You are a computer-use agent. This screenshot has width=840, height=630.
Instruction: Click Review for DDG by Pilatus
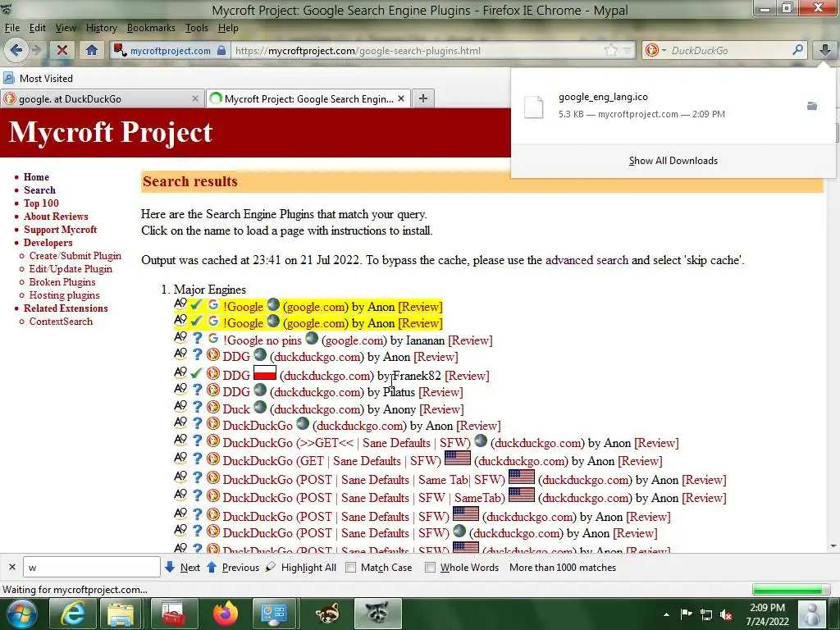tap(441, 392)
